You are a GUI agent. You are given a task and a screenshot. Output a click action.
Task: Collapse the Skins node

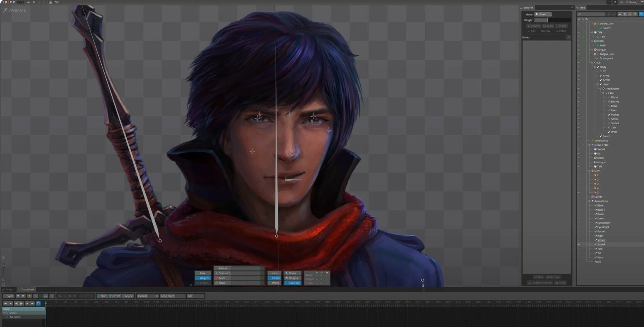click(x=589, y=171)
